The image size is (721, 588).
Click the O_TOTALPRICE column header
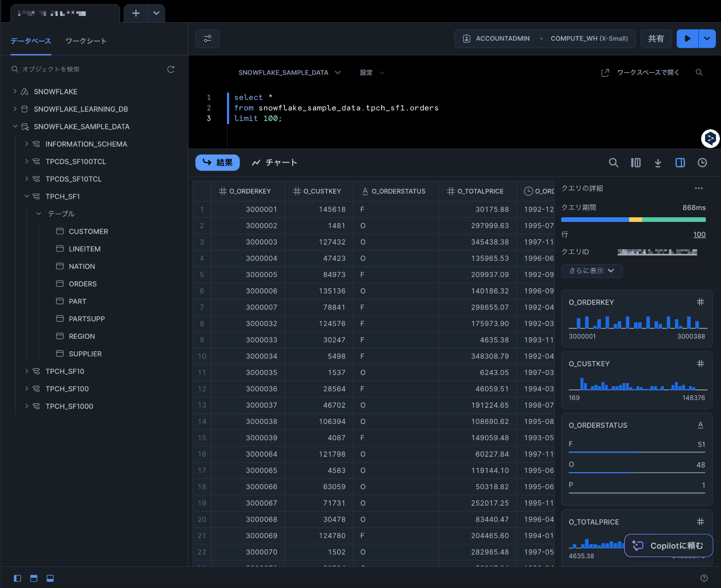(478, 191)
